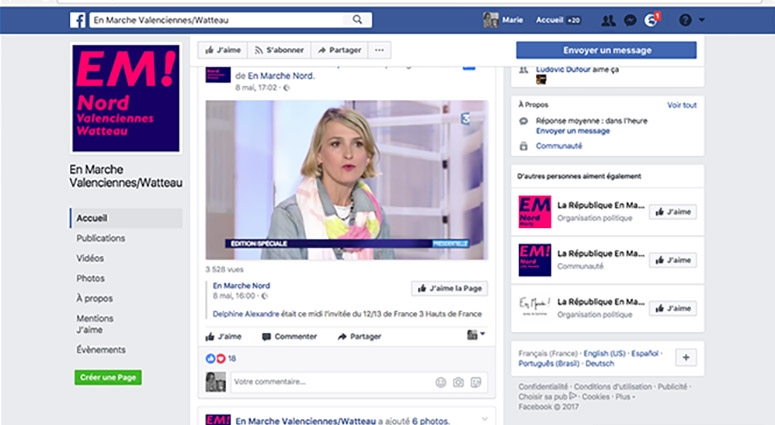Viewport: 775px width, 425px height.
Task: Open Conditions d'utilisation footer link
Action: (x=613, y=387)
